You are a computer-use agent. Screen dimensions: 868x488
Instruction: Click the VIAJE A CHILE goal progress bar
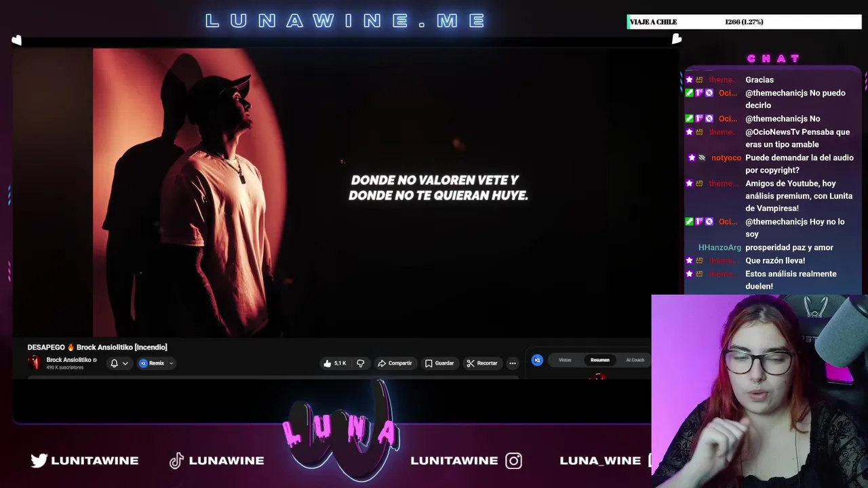(x=744, y=22)
